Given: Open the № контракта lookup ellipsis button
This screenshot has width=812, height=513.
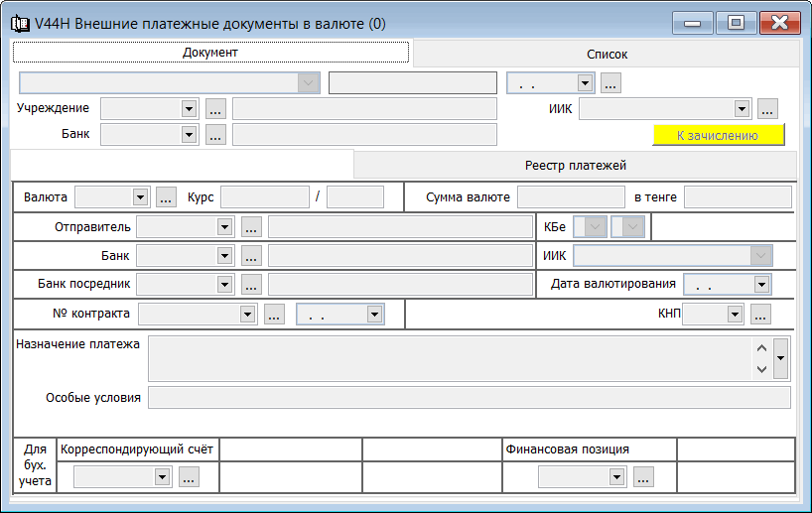Looking at the screenshot, I should point(275,315).
